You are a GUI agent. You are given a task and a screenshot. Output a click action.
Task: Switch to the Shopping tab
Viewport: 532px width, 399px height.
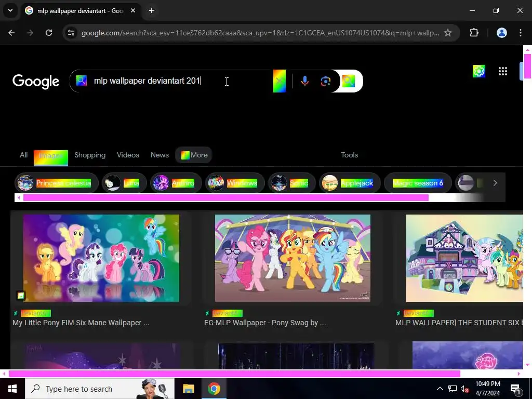(90, 155)
